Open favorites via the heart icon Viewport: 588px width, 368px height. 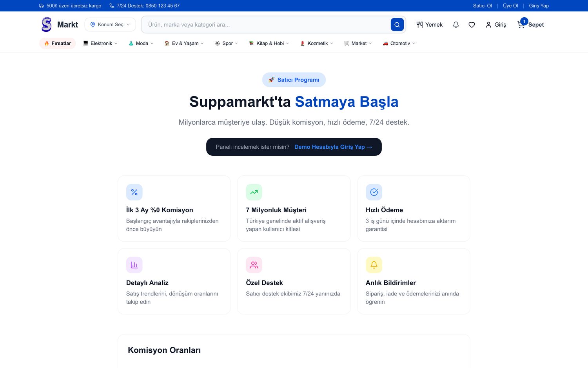point(472,25)
